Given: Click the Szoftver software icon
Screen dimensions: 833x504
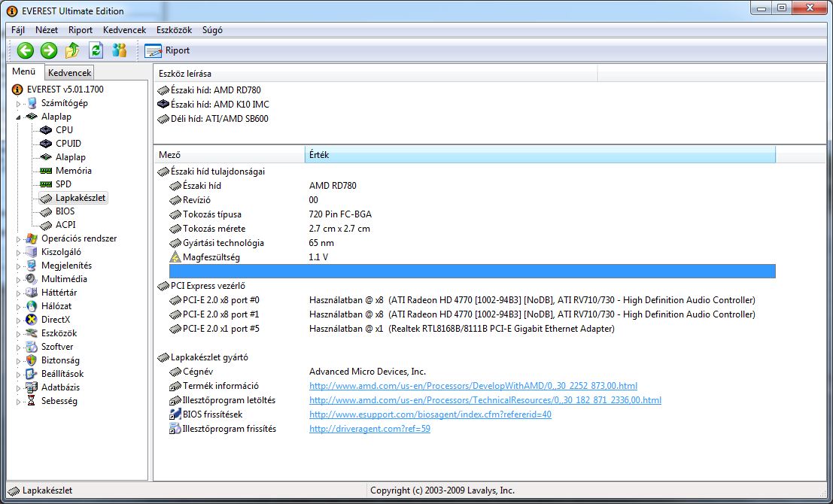Looking at the screenshot, I should (x=32, y=347).
